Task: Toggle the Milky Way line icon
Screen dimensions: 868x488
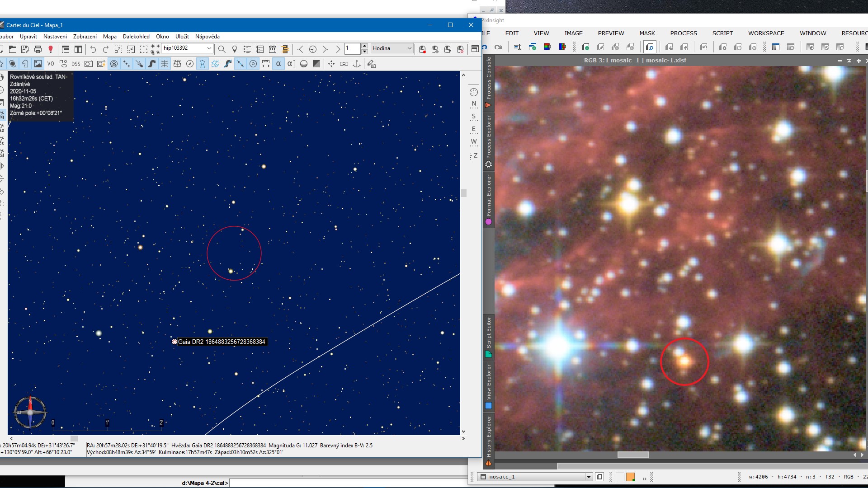Action: pos(228,64)
